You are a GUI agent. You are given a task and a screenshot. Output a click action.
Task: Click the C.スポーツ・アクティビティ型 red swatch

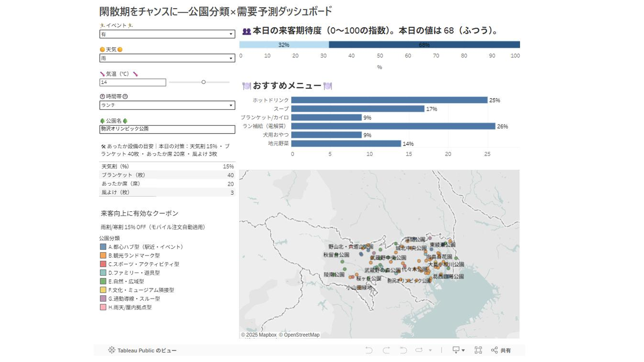103,264
